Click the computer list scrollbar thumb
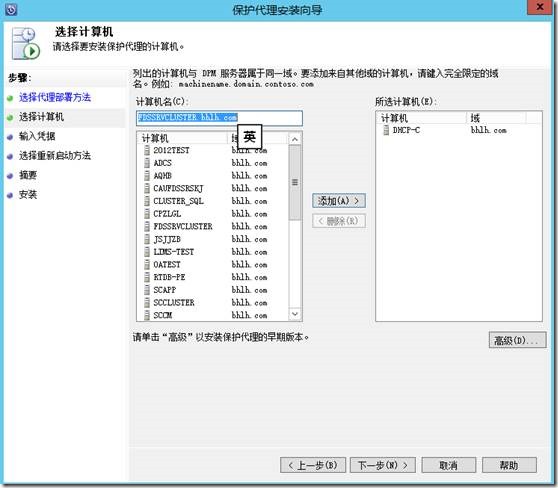Image resolution: width=558 pixels, height=488 pixels. [295, 182]
